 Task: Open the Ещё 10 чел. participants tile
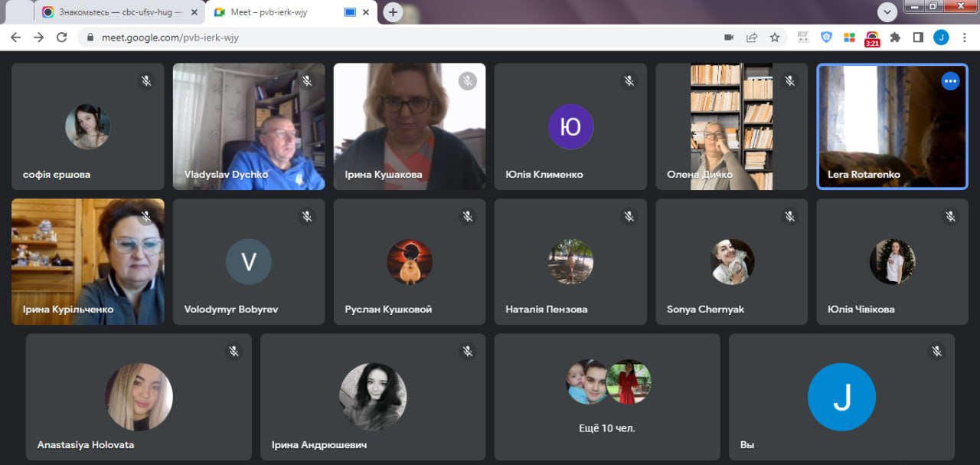click(x=607, y=396)
